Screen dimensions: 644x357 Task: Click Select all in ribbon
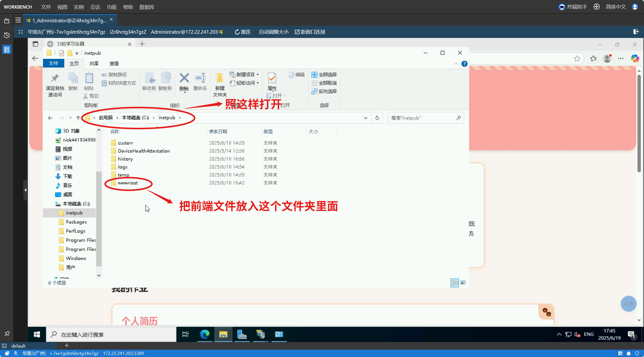pyautogui.click(x=324, y=75)
